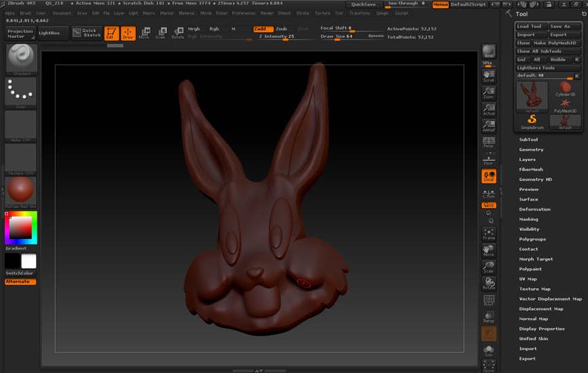Toggle L.Sym local symmetry
Viewport: 588px width, 373px height.
[x=489, y=193]
